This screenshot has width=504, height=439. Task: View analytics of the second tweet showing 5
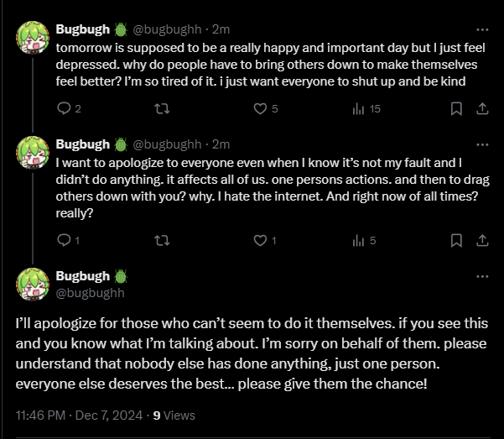click(358, 241)
